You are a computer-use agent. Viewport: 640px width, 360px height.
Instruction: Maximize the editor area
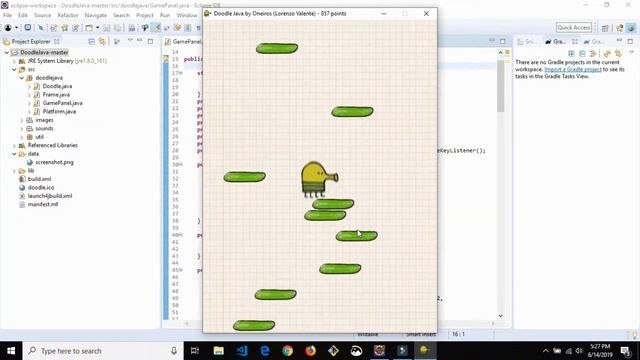click(x=503, y=41)
